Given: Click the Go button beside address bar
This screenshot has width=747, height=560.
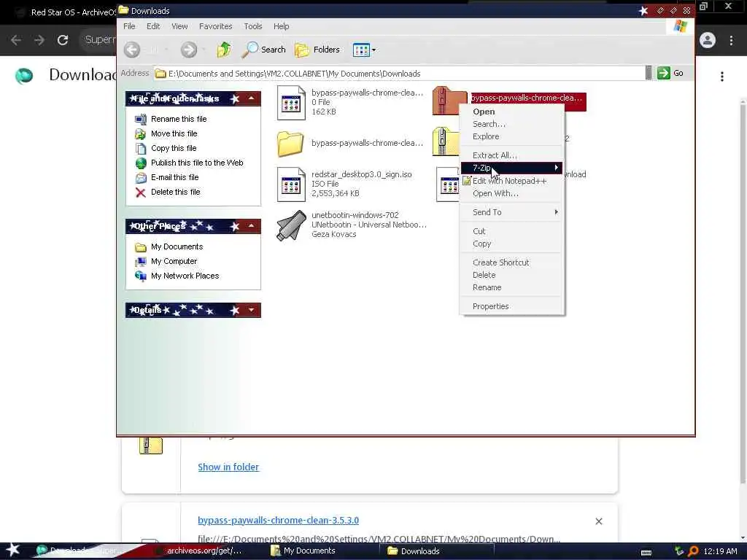Looking at the screenshot, I should [x=671, y=73].
